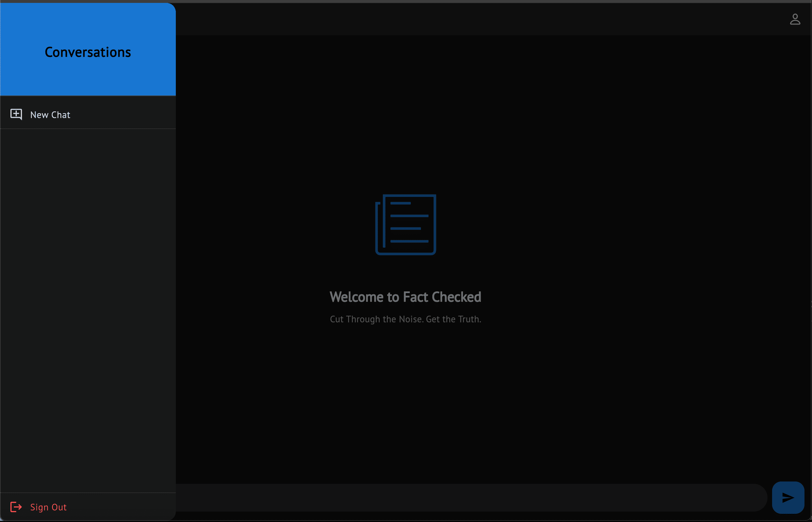Click the divider line below New Chat
812x522 pixels.
(x=88, y=128)
